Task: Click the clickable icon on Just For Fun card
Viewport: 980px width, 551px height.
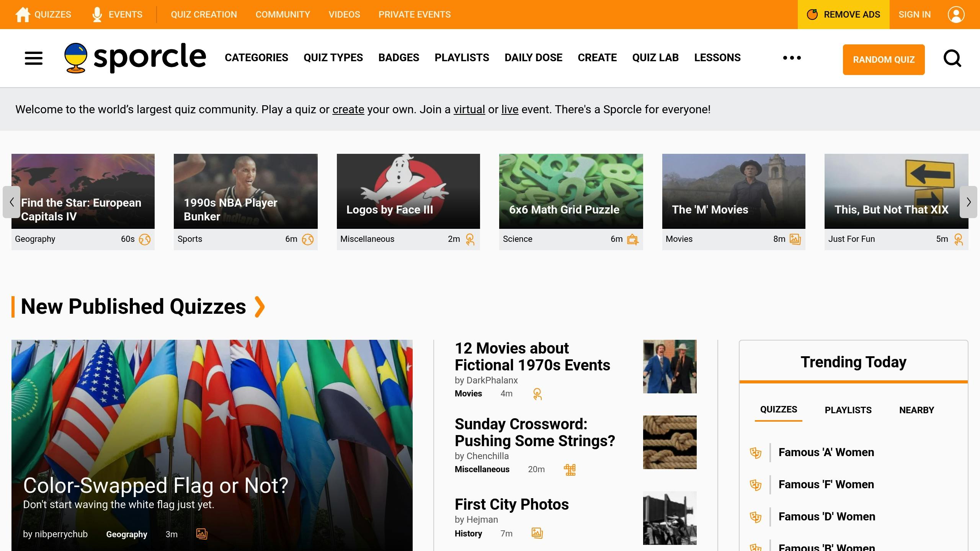Action: click(x=959, y=240)
